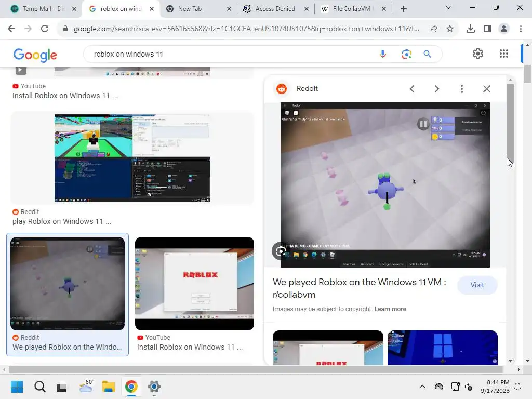
Task: Open preview panel more options menu
Action: click(x=461, y=89)
